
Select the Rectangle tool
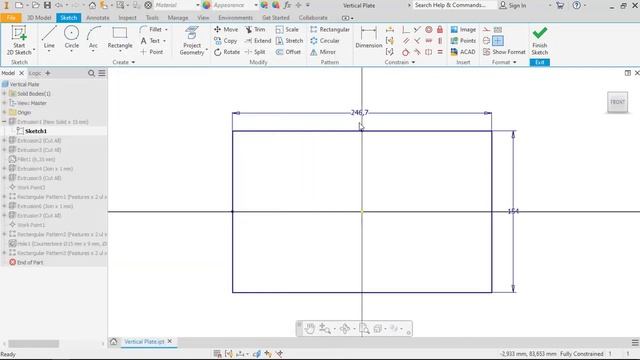[120, 38]
